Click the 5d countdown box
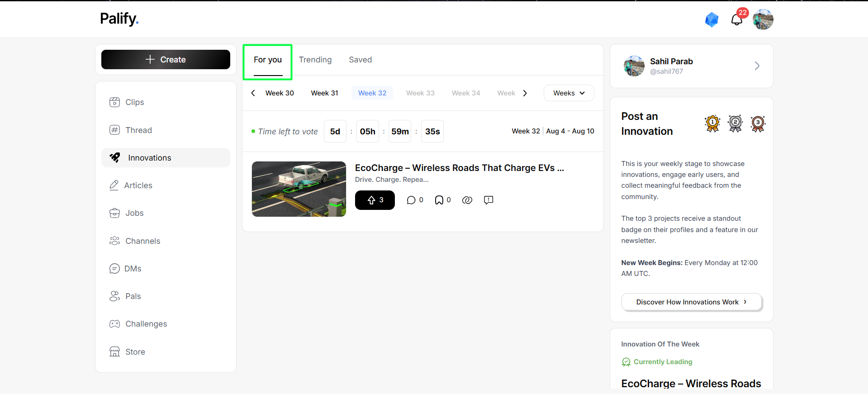The width and height of the screenshot is (868, 394). 335,131
